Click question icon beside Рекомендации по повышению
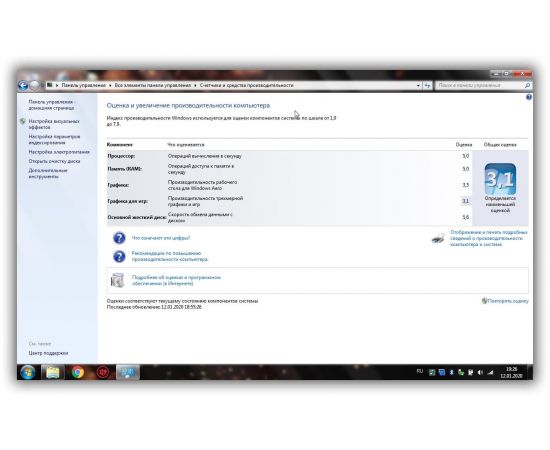Viewport: 550px width, 450px height. coord(119,256)
